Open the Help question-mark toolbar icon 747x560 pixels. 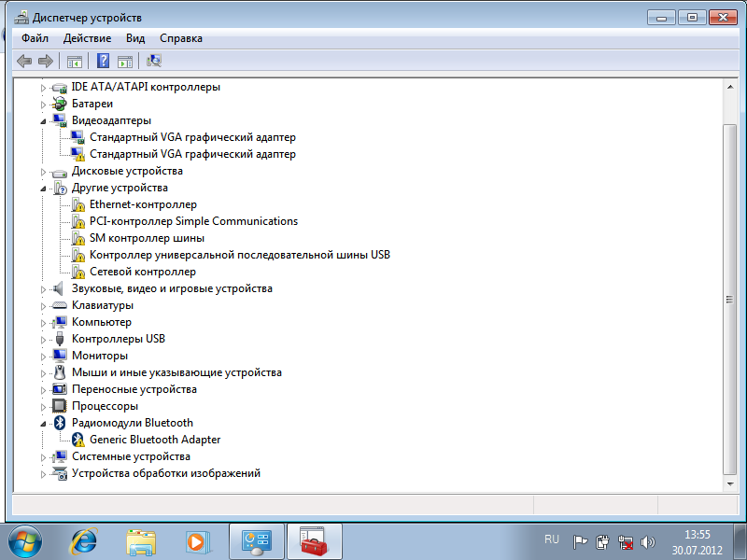103,61
